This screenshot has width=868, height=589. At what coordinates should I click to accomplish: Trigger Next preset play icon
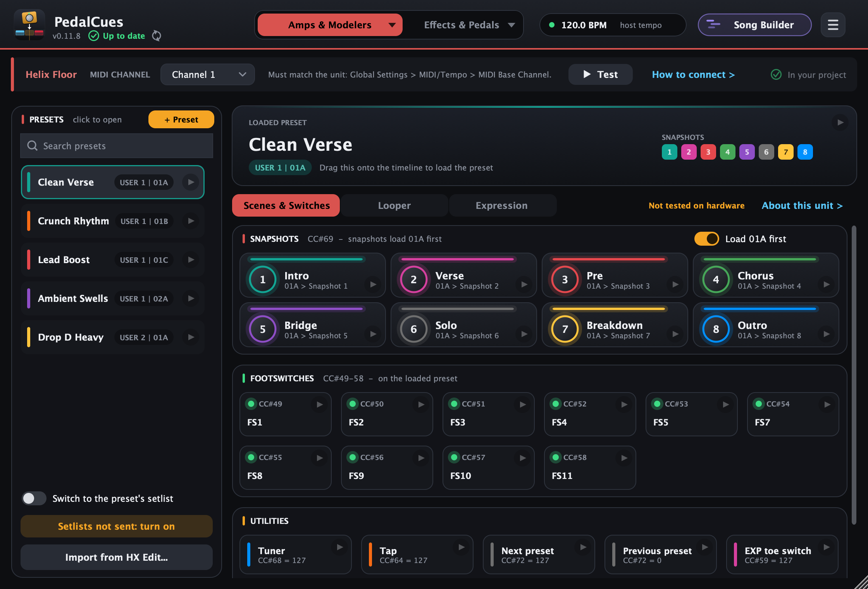(583, 547)
